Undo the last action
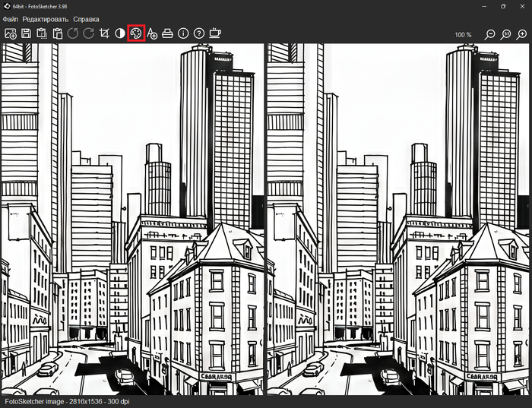532x408 pixels. click(x=73, y=33)
